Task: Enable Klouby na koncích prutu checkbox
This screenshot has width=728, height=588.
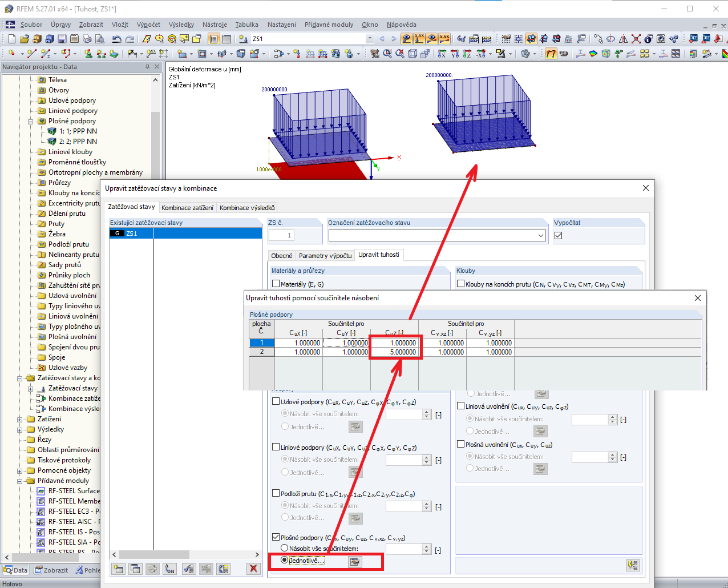Action: point(461,284)
